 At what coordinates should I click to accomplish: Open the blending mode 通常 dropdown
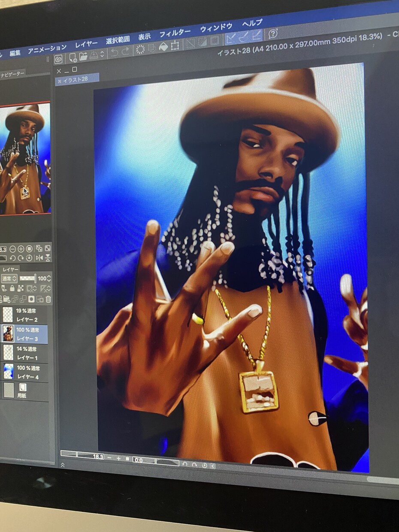(9, 279)
